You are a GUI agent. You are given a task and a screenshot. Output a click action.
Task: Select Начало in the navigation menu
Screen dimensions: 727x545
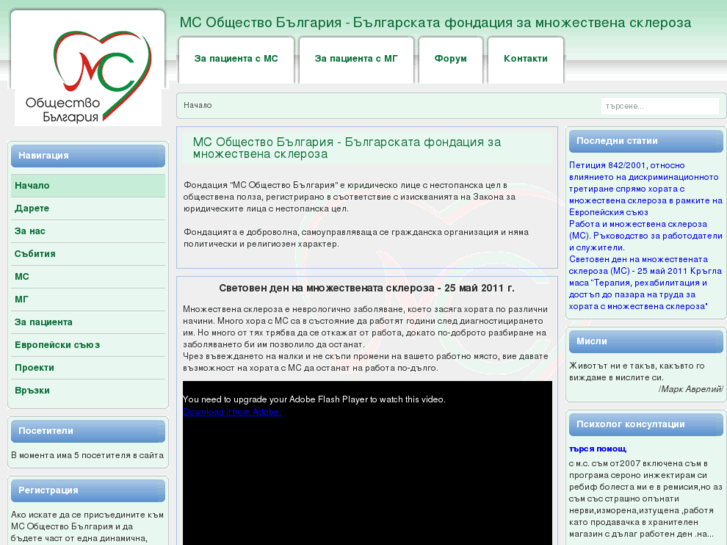click(88, 186)
